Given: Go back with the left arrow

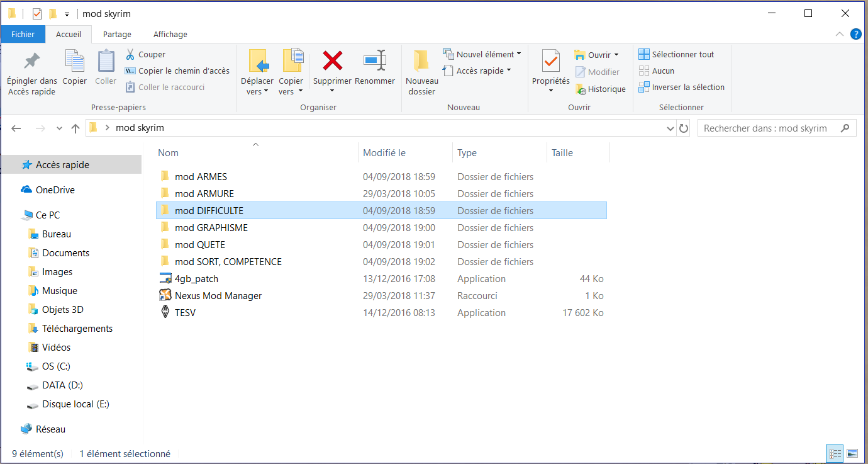Looking at the screenshot, I should tap(17, 128).
